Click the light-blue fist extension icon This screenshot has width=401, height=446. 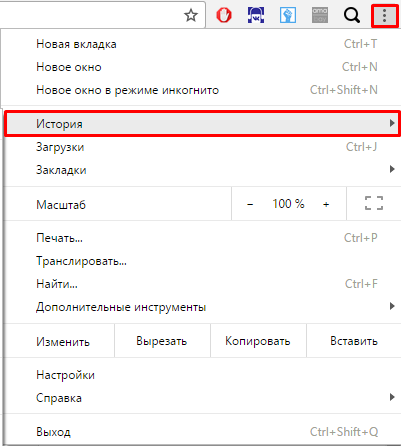pos(288,15)
